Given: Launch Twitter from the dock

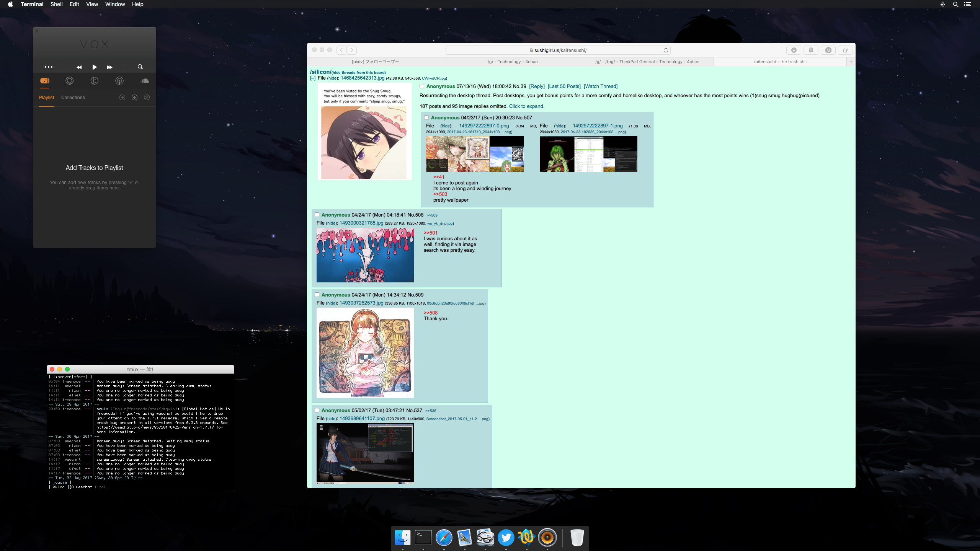Looking at the screenshot, I should pos(506,538).
